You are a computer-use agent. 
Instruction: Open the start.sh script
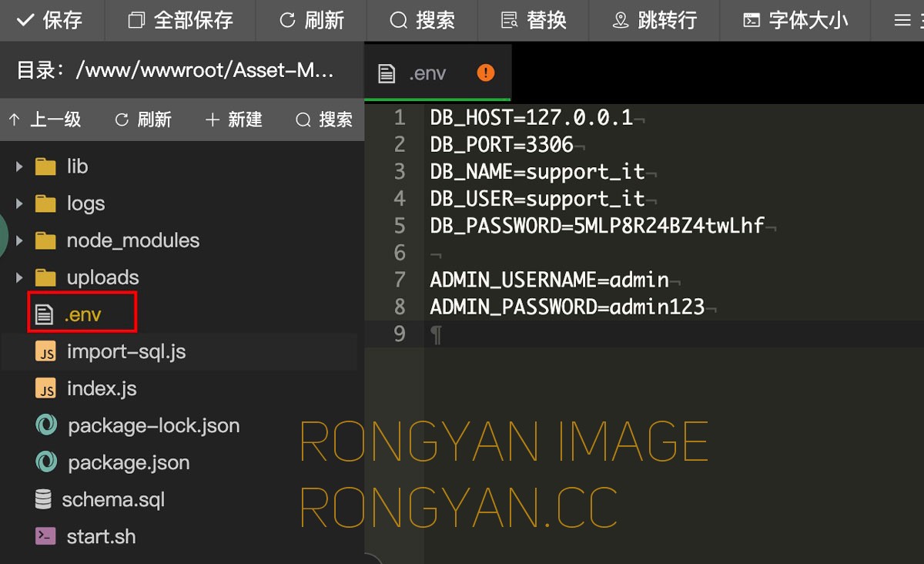(x=101, y=536)
